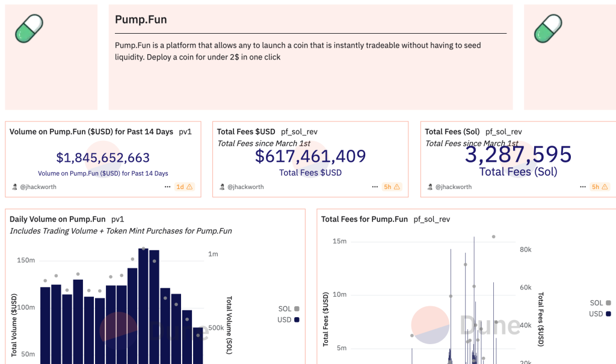Visit the @jhackworth profile from the Total Fees (Sol) card
The image size is (616, 364).
pos(454,187)
